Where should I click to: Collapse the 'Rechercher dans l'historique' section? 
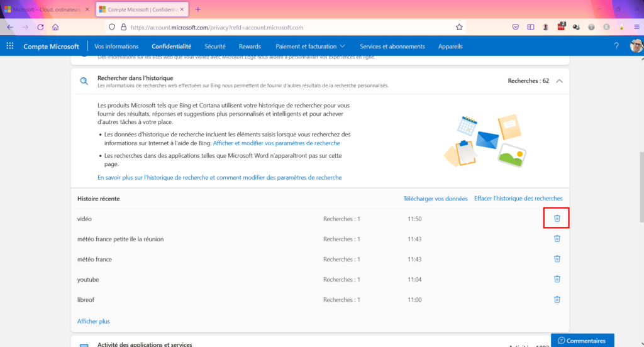[559, 81]
